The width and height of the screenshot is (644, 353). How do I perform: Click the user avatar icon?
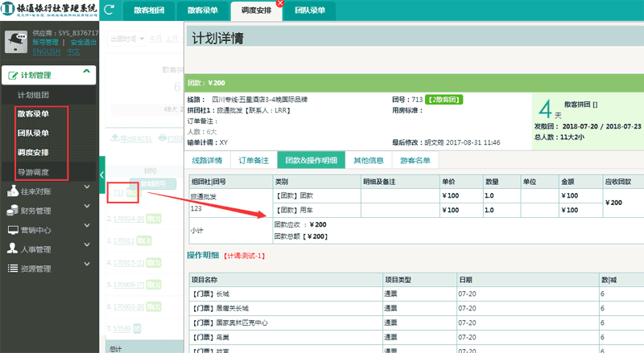click(15, 43)
